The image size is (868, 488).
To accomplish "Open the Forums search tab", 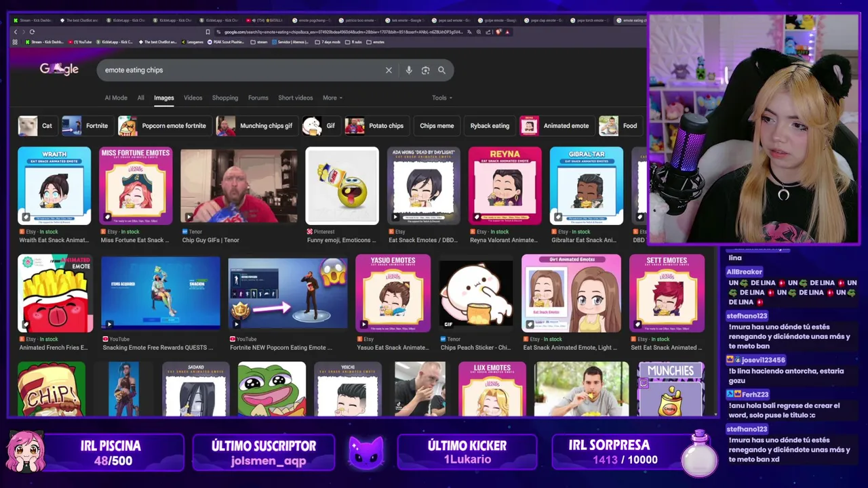I will click(258, 98).
